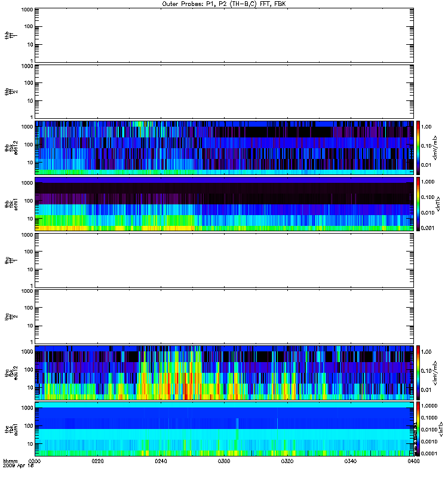Click the thb scm1 nT color bar
This screenshot has width=448, height=478.
[x=418, y=204]
